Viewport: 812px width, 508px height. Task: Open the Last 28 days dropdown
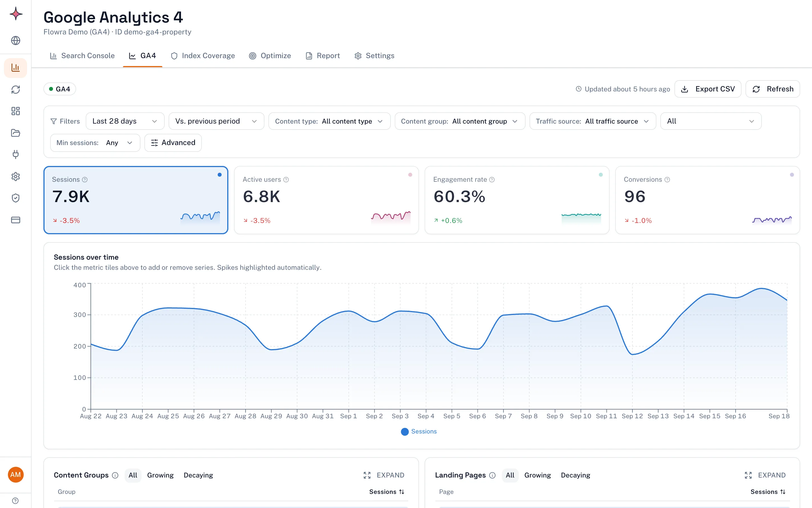[x=125, y=121]
